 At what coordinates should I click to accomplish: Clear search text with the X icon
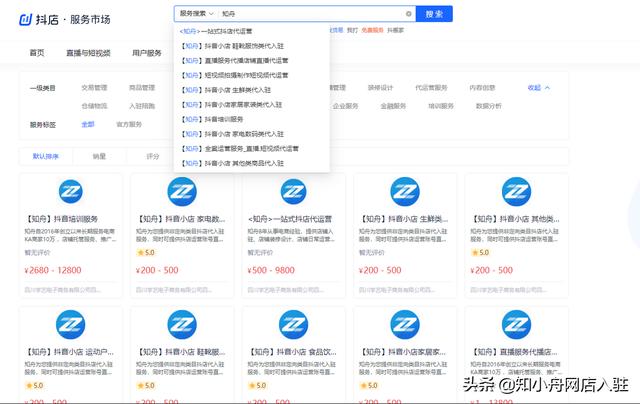tap(408, 14)
